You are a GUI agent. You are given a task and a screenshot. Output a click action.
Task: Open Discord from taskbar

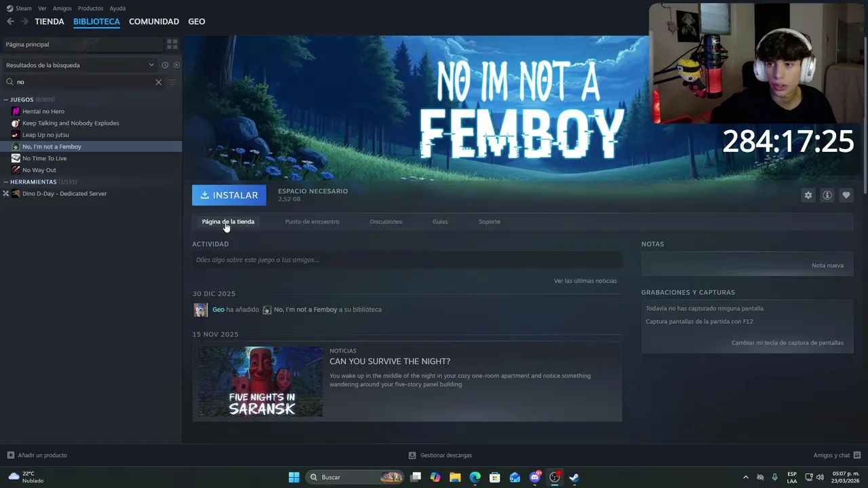coord(535,477)
